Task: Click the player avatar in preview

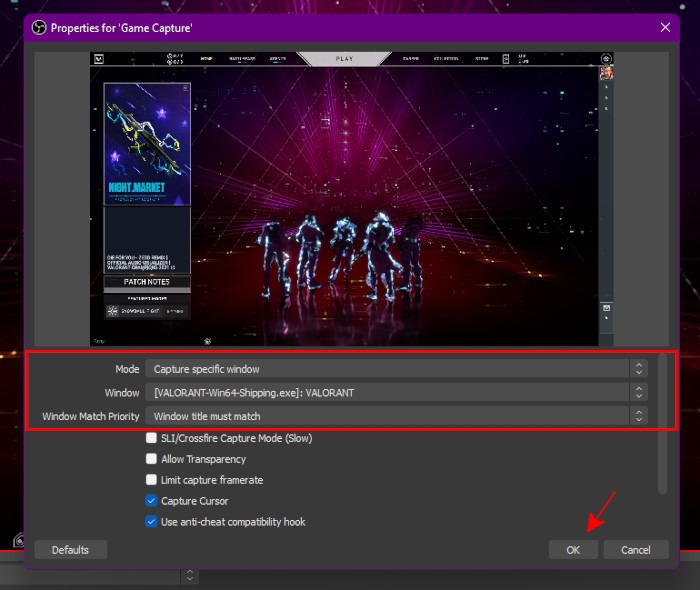Action: (606, 73)
